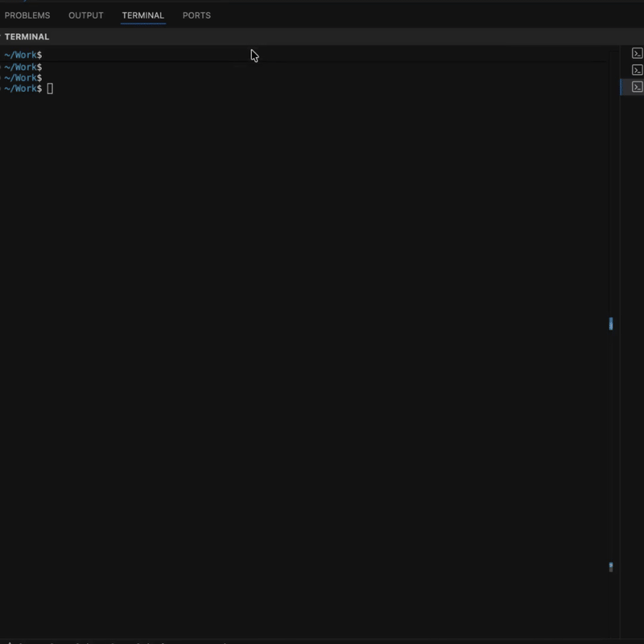Jump to lower blue marker in terminal scrollbar
Viewport: 644px width, 644px height.
(x=611, y=567)
